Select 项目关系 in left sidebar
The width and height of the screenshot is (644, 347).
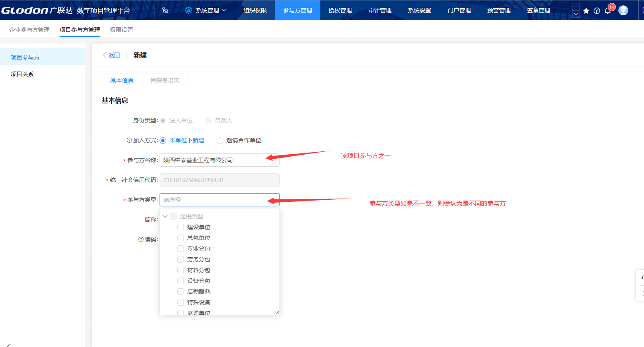(x=43, y=74)
